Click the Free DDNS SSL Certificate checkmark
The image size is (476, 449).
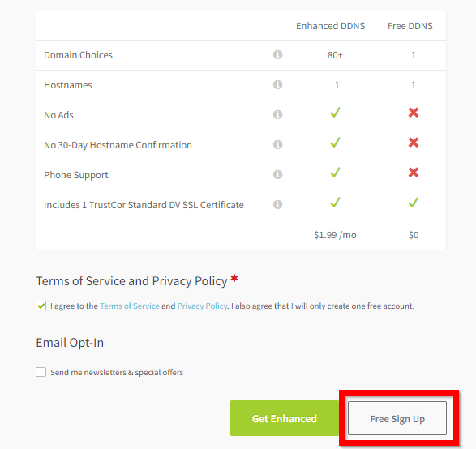pyautogui.click(x=414, y=203)
